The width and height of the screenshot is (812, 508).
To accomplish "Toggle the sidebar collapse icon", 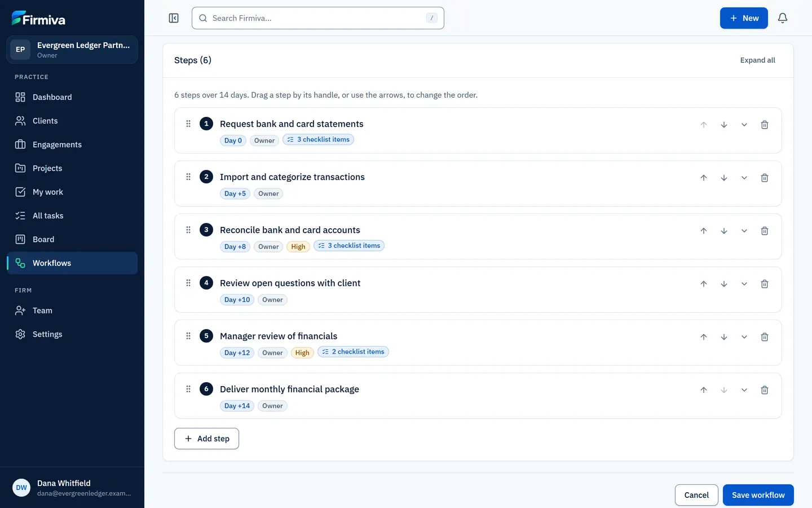I will pos(174,18).
